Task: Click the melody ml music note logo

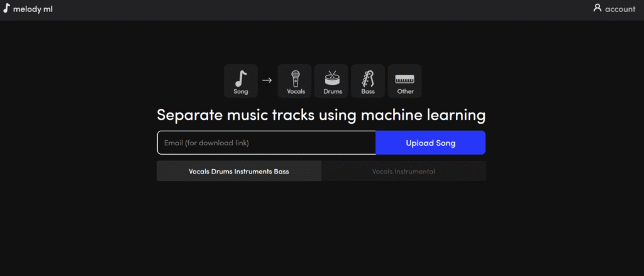Action: coord(6,9)
